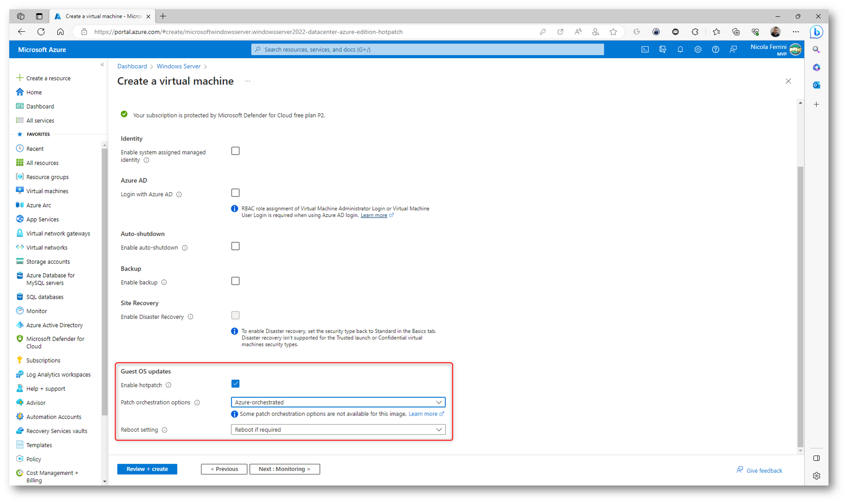Open Directories and subscriptions filter icon

point(662,50)
